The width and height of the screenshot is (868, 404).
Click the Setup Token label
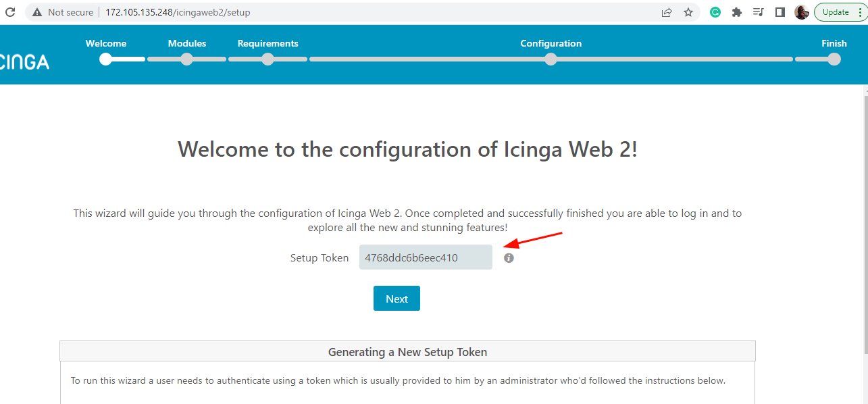click(320, 258)
